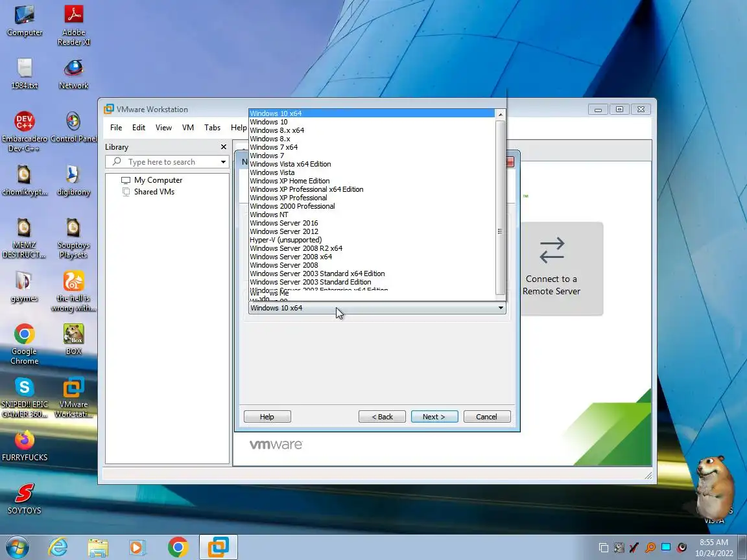Choose Windows Server 2016

click(x=372, y=223)
